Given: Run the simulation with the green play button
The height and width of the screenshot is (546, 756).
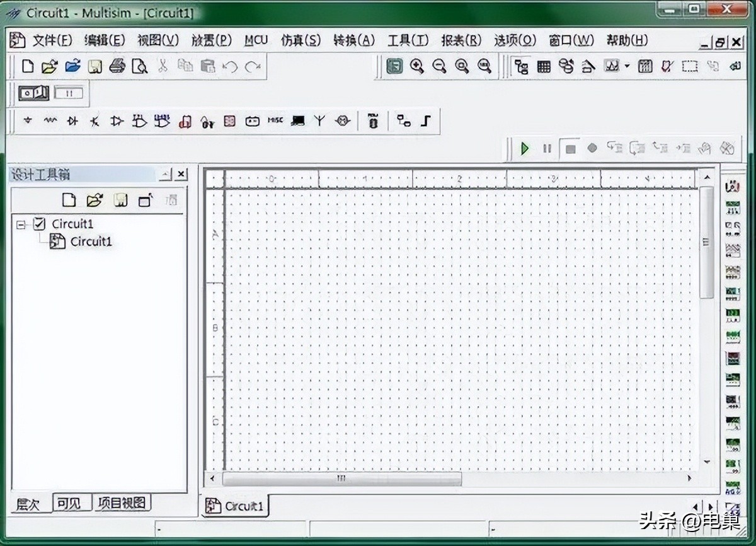Looking at the screenshot, I should pos(525,148).
